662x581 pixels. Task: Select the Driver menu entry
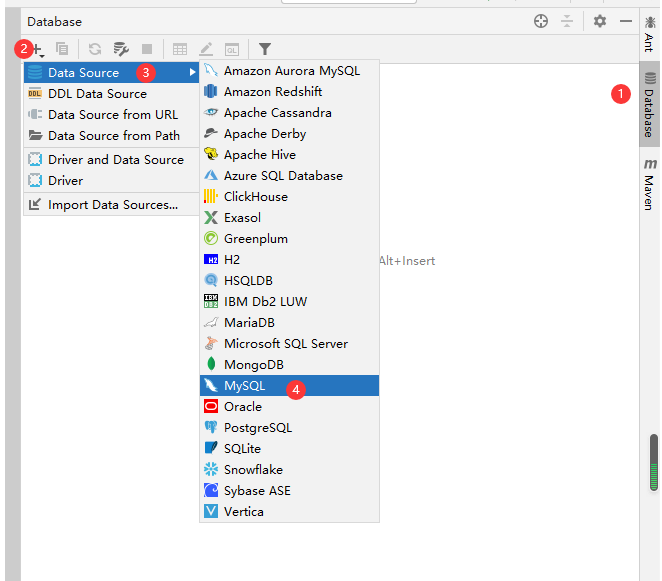(x=111, y=181)
